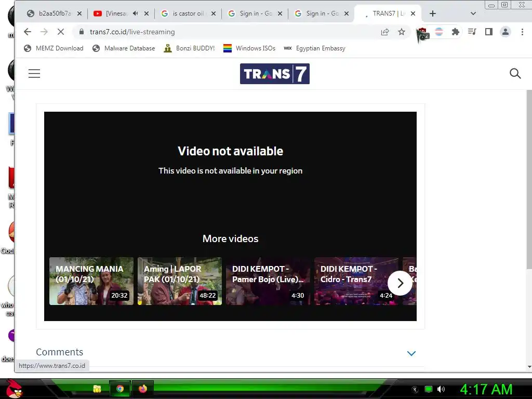Open file explorer from taskbar

pos(97,389)
